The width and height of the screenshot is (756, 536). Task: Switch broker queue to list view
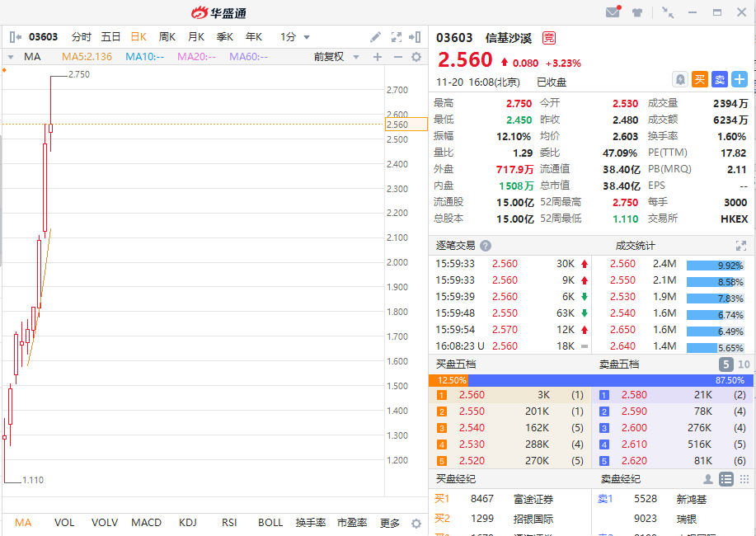726,479
